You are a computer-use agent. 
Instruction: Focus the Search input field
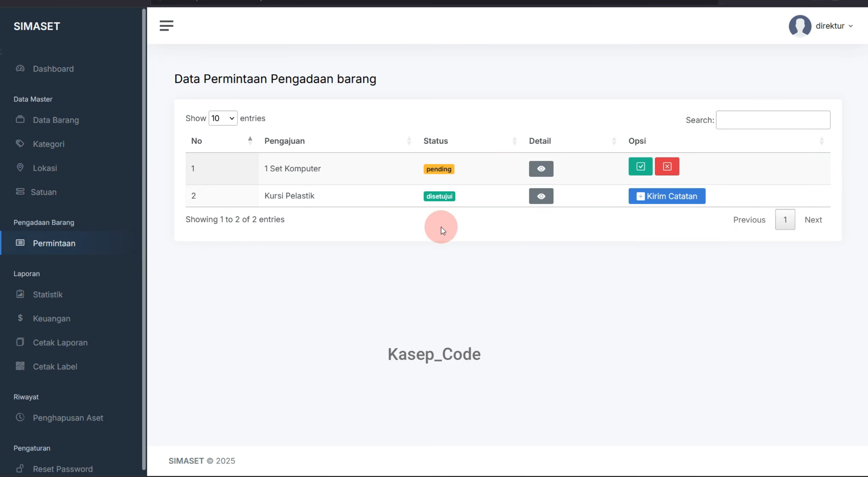coord(773,120)
